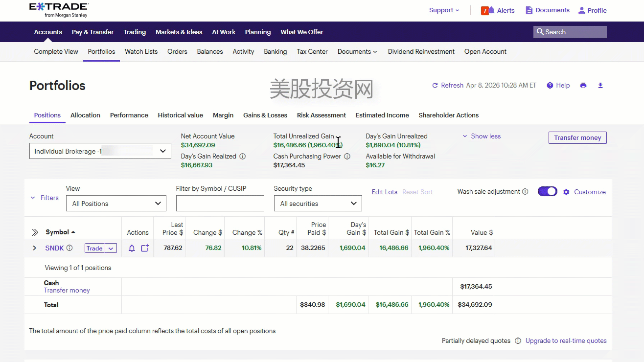Click the Upgrade to real-time quotes link
Image resolution: width=644 pixels, height=362 pixels.
point(566,341)
